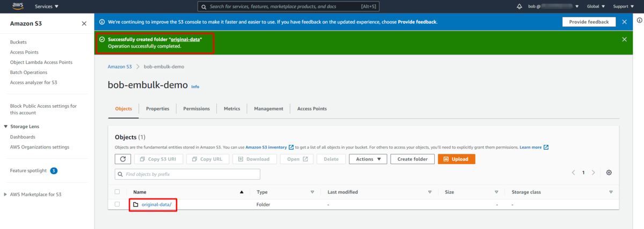
Task: Switch to the Management tab
Action: pyautogui.click(x=268, y=108)
